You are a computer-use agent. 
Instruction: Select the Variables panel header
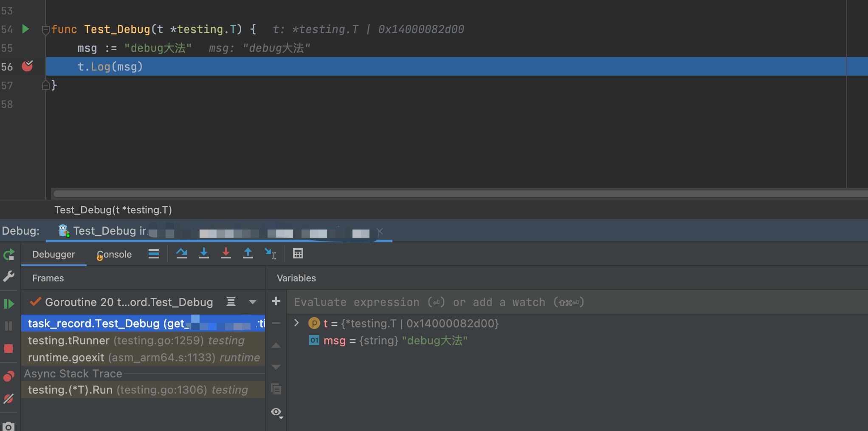click(x=296, y=278)
